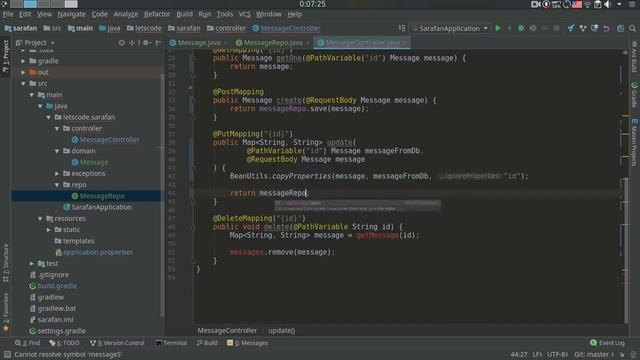Screen dimensions: 640x360
Task: Expand the out folder
Action: (x=23, y=72)
